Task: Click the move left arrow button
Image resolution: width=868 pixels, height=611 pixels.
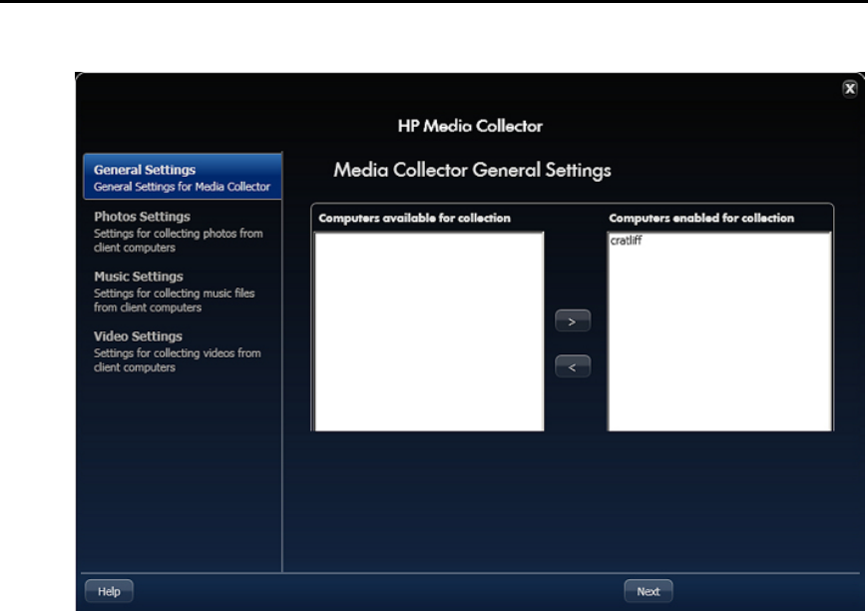Action: coord(573,366)
